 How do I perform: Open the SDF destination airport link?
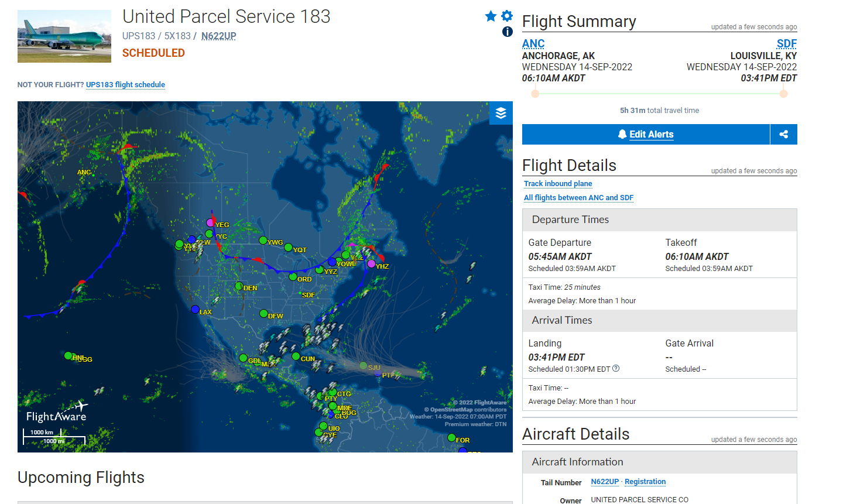pos(786,44)
